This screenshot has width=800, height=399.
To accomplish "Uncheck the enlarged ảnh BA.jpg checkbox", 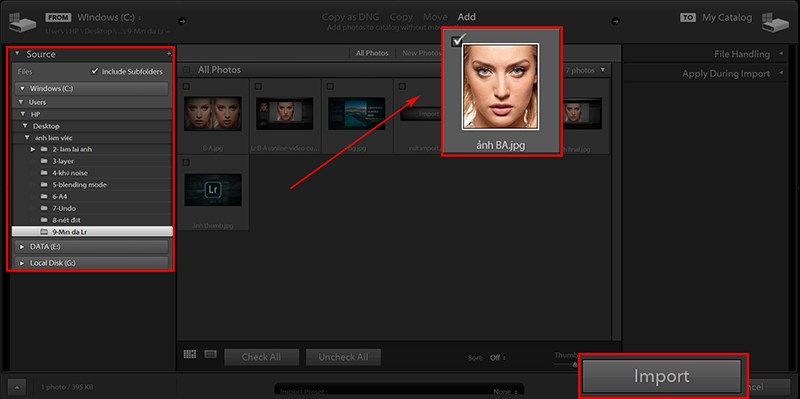I will point(457,41).
